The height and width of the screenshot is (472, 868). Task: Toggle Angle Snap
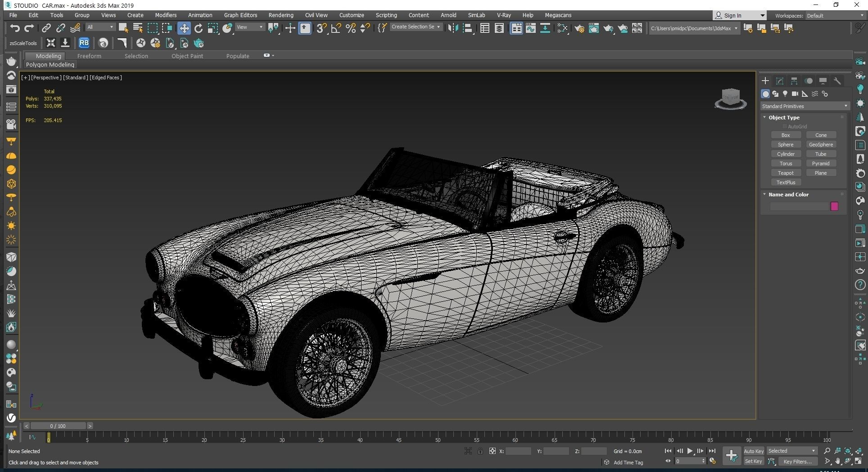click(x=336, y=28)
